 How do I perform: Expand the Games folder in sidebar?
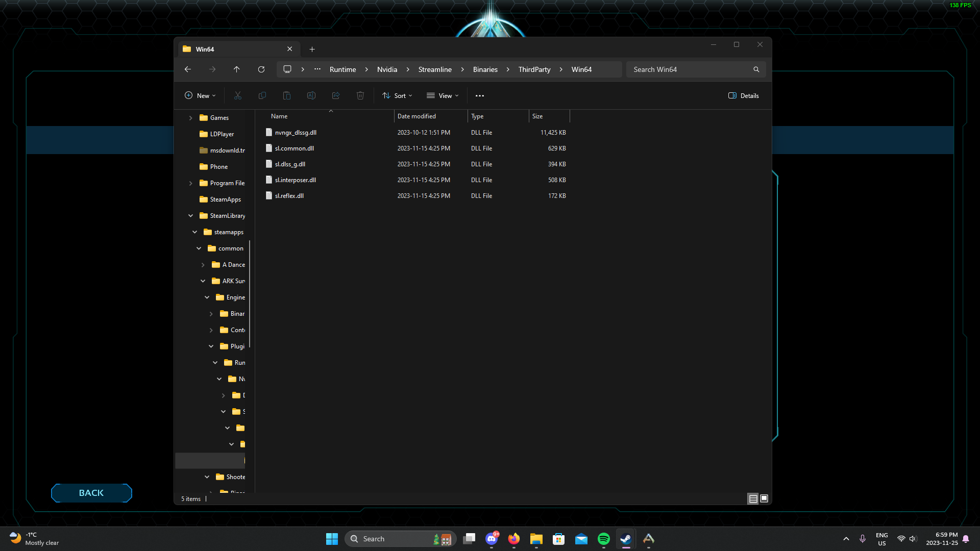coord(190,118)
